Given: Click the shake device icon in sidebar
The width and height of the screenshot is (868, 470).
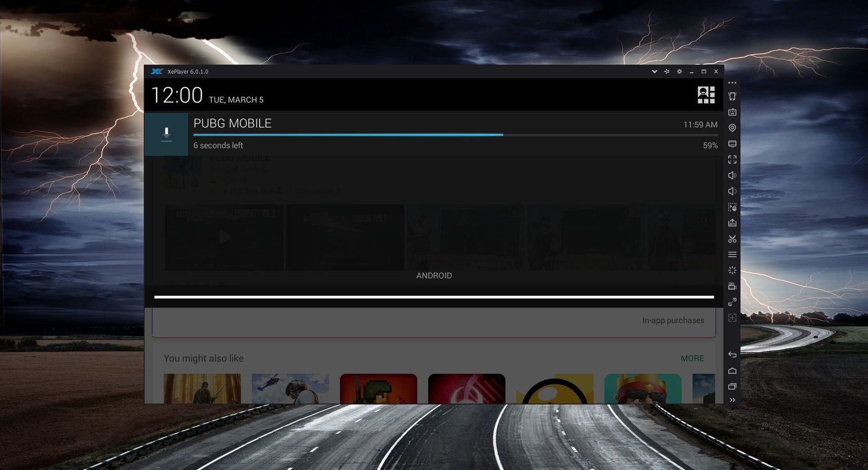Looking at the screenshot, I should (732, 96).
